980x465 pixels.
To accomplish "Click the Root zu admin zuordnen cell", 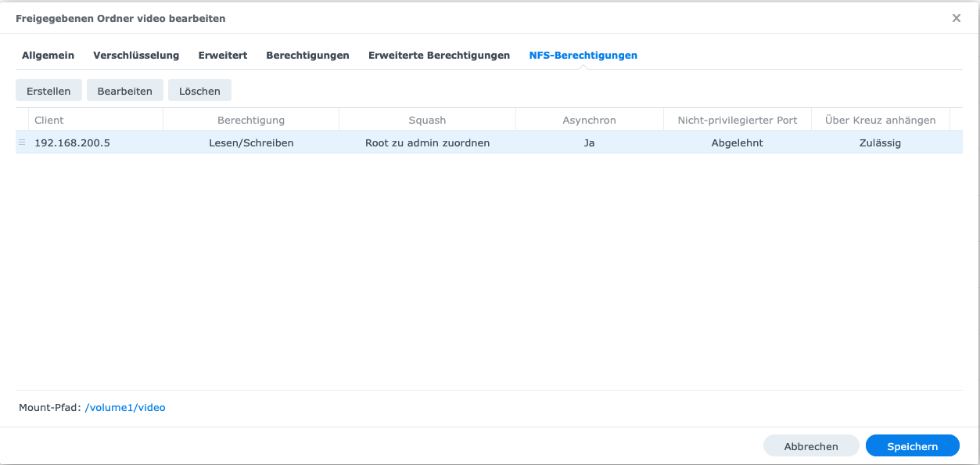I will 427,143.
